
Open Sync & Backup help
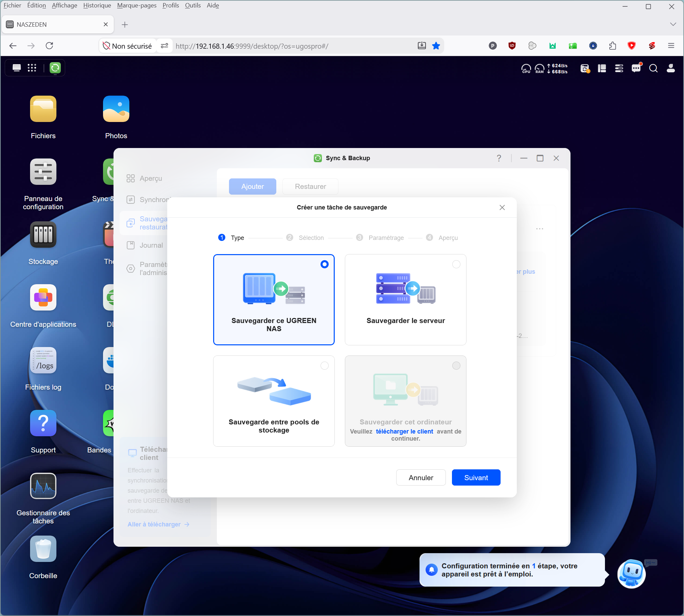499,158
